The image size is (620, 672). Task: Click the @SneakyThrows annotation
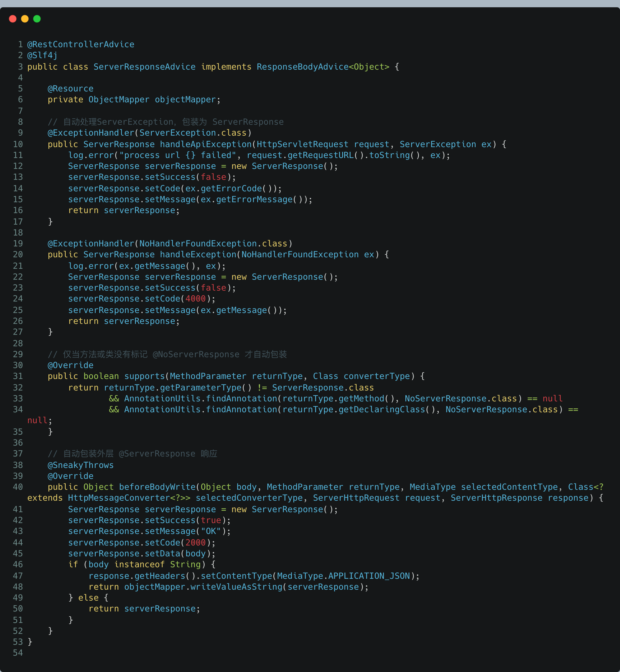pyautogui.click(x=81, y=465)
